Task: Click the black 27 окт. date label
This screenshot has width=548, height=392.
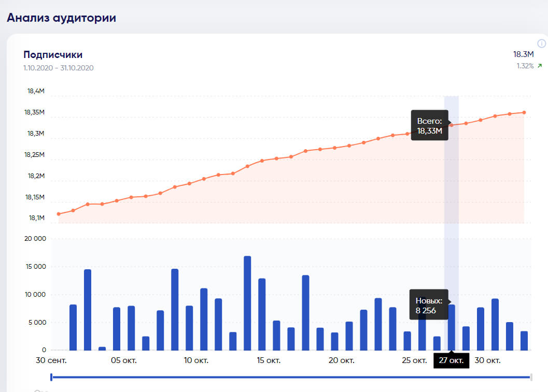Action: [452, 360]
